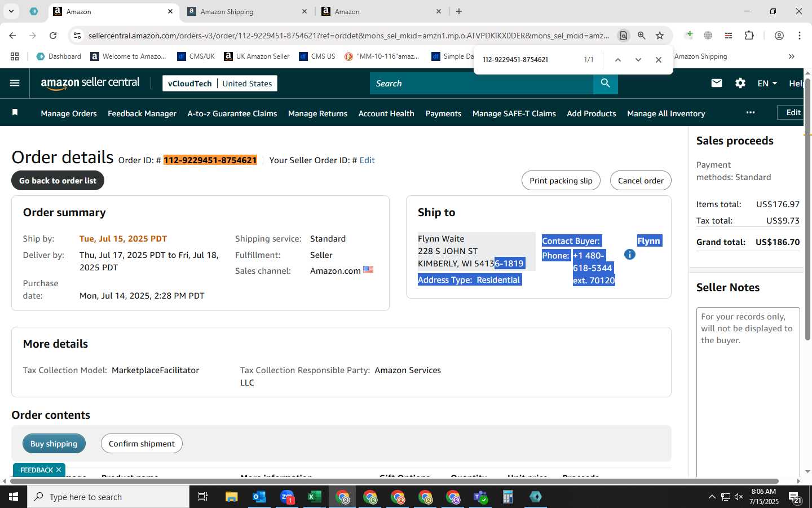Open the mail messages icon
Image resolution: width=812 pixels, height=508 pixels.
coord(717,83)
